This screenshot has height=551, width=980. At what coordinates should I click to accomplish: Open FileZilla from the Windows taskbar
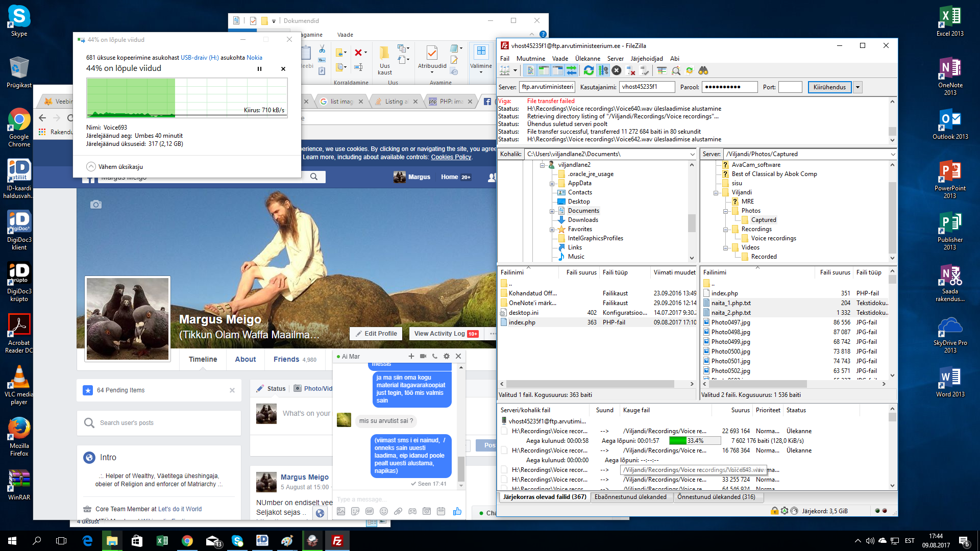[x=337, y=541]
